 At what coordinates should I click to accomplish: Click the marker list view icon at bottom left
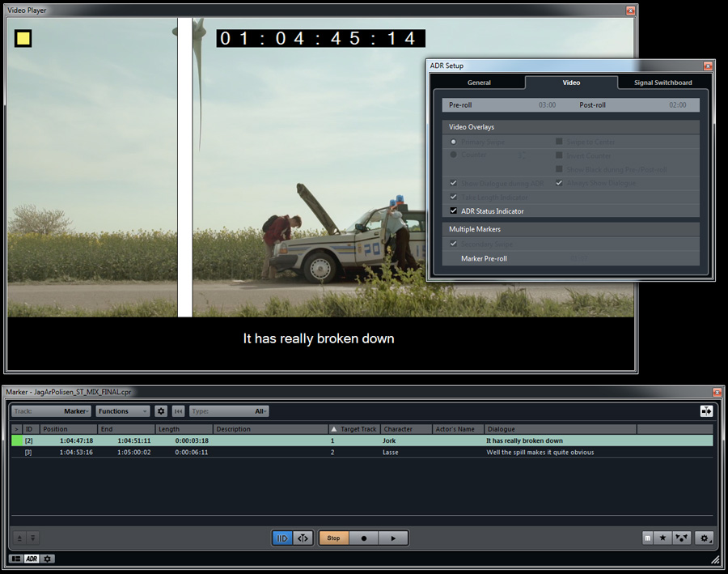pyautogui.click(x=16, y=559)
